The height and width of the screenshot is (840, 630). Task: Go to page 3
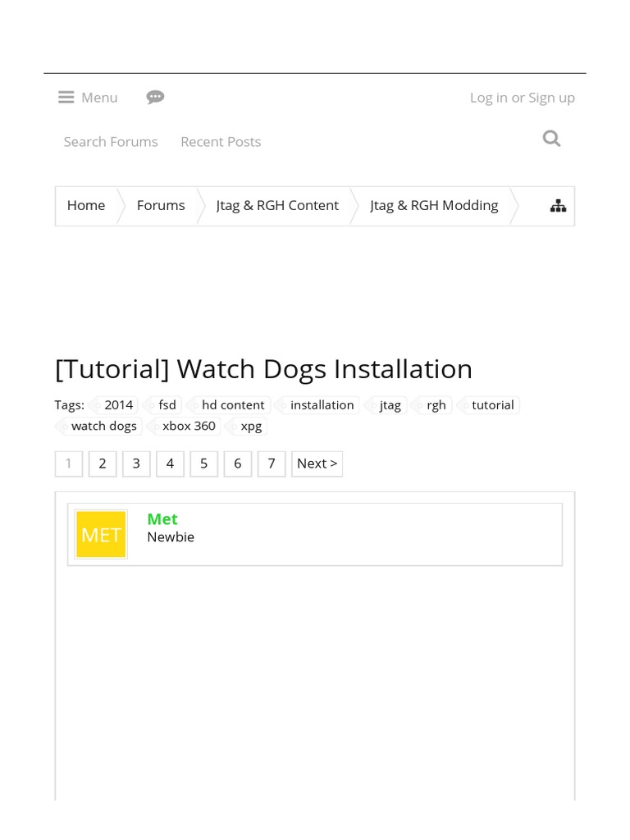coord(136,464)
